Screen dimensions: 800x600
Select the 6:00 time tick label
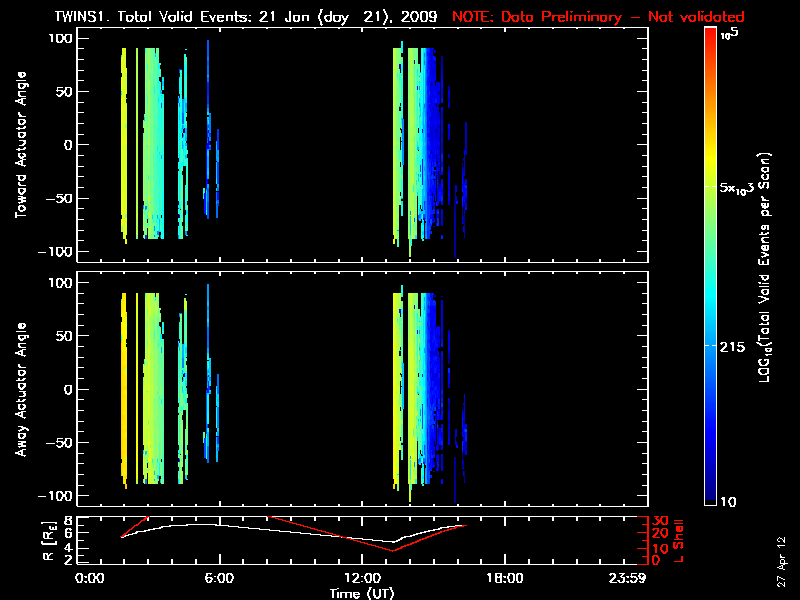219,579
